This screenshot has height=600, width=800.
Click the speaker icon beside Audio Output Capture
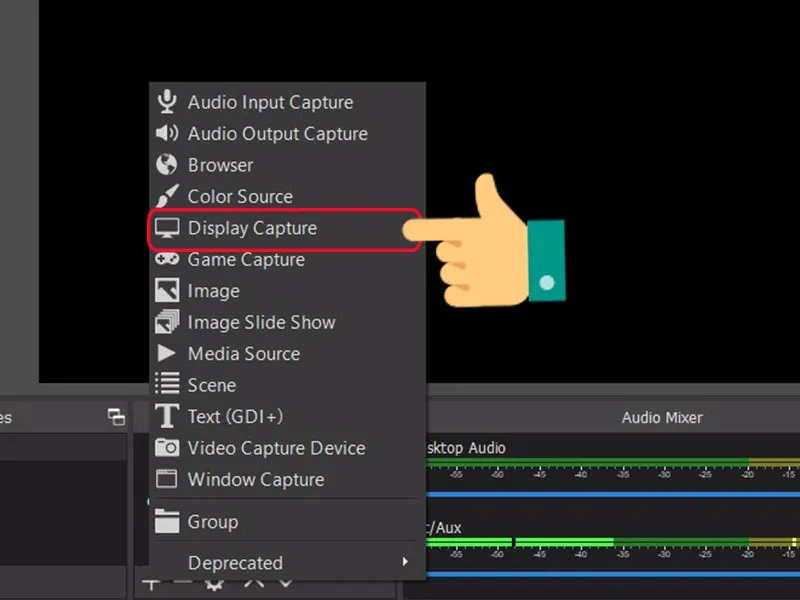tap(166, 133)
